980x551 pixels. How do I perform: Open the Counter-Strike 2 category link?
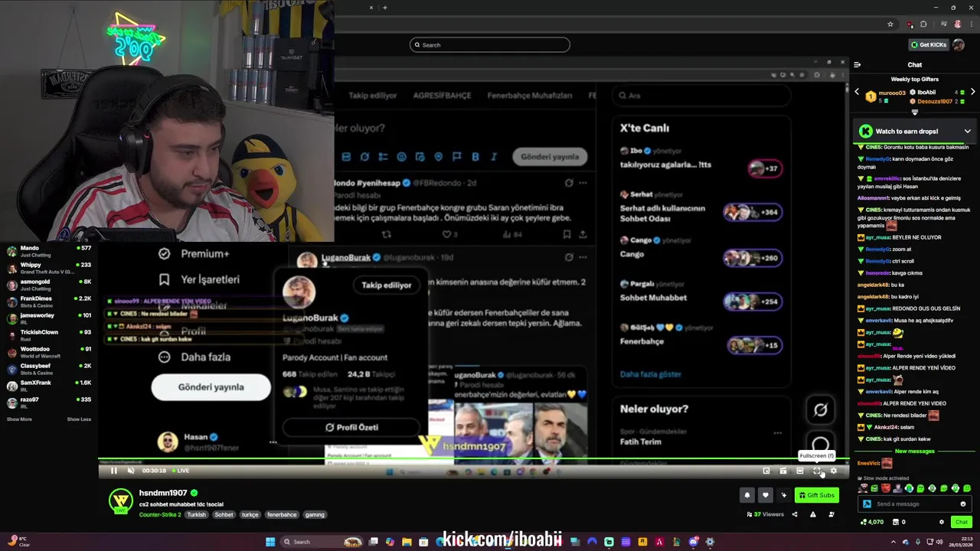pyautogui.click(x=160, y=514)
